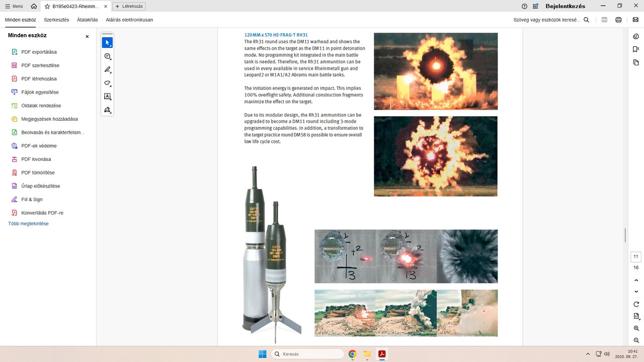Screen dimensions: 644x362
Task: Click the top explosion target photo
Action: coord(436,71)
